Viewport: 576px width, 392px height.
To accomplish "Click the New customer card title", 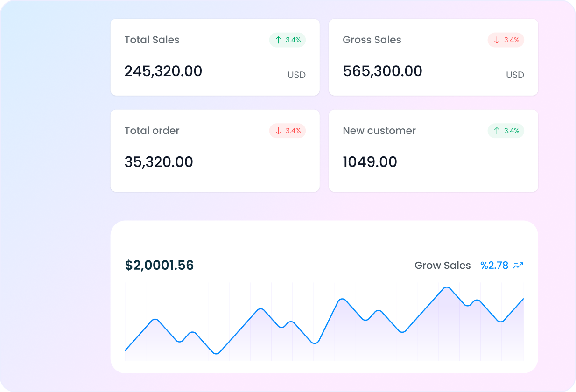I will (379, 131).
